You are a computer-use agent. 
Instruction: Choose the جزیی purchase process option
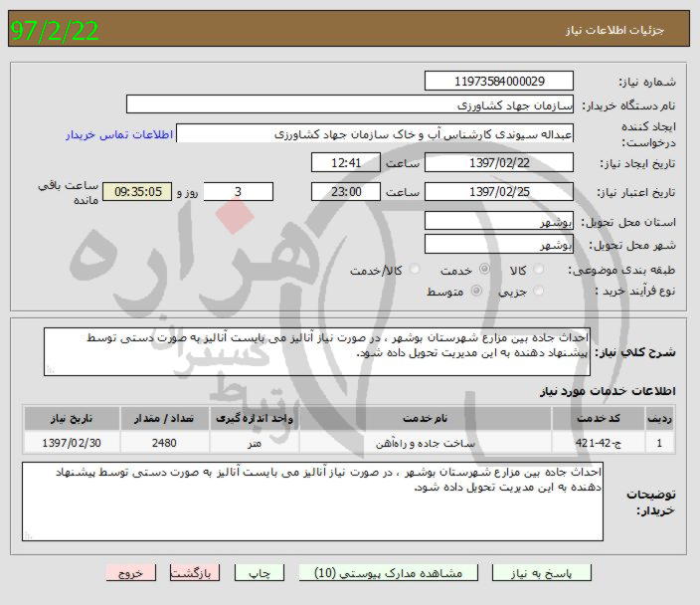coord(539,291)
